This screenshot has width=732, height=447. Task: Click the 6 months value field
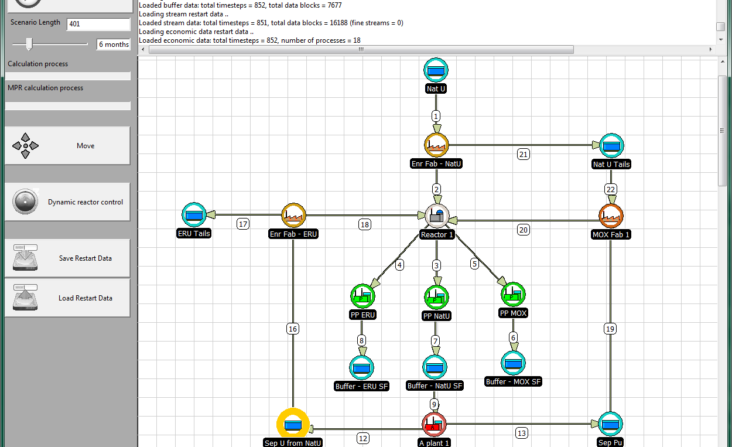pyautogui.click(x=113, y=44)
